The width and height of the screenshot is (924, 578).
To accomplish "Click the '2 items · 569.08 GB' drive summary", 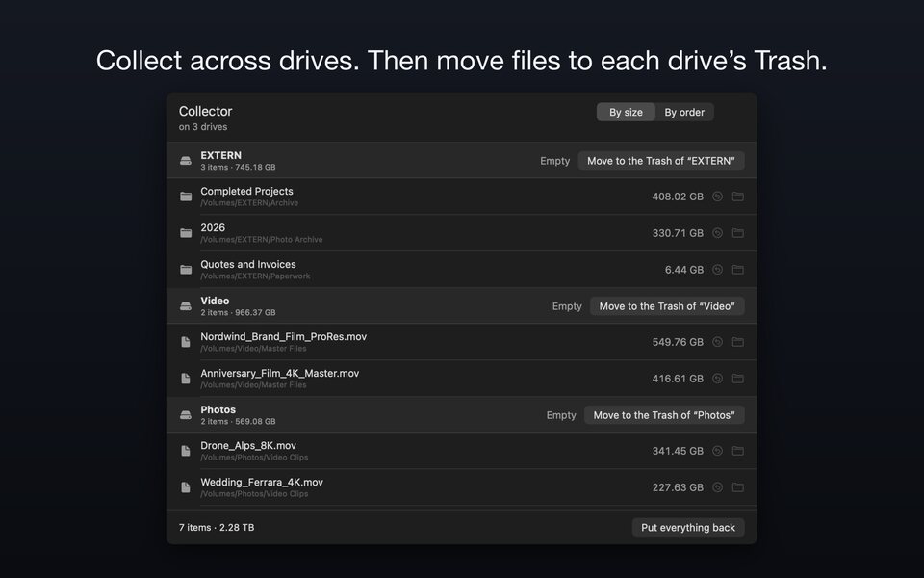I will tap(238, 421).
